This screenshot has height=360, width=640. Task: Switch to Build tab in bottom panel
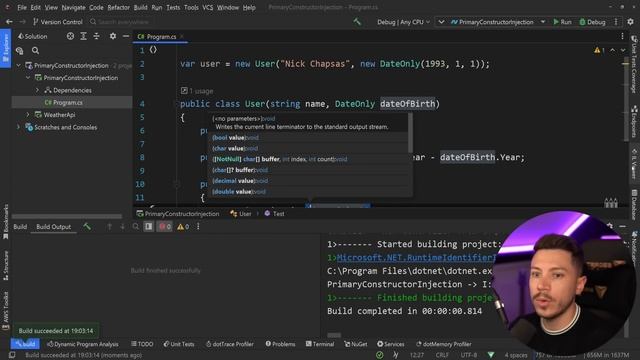(x=20, y=227)
